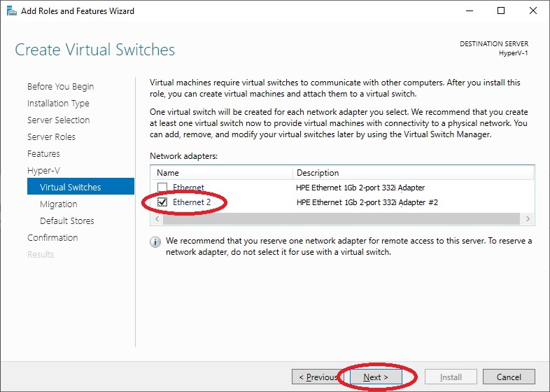This screenshot has width=550, height=392.
Task: Click the Next button
Action: (x=376, y=377)
